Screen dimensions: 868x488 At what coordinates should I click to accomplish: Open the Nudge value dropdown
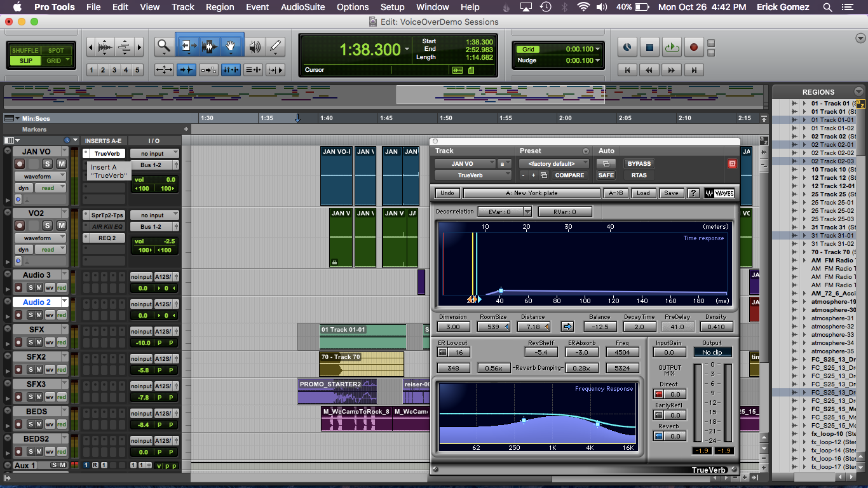click(x=598, y=60)
